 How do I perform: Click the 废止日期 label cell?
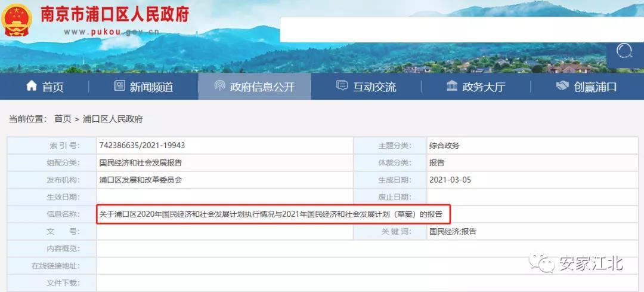click(x=390, y=198)
